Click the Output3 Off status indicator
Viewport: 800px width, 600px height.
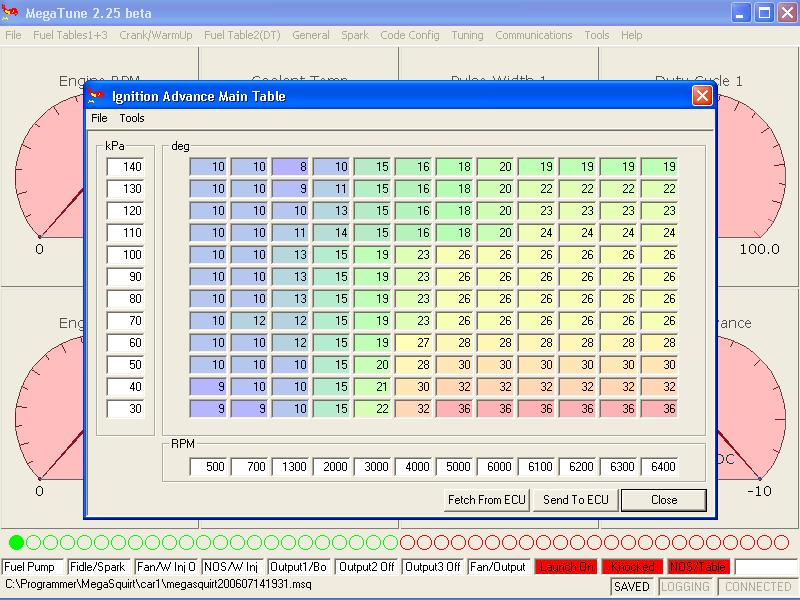pyautogui.click(x=434, y=567)
